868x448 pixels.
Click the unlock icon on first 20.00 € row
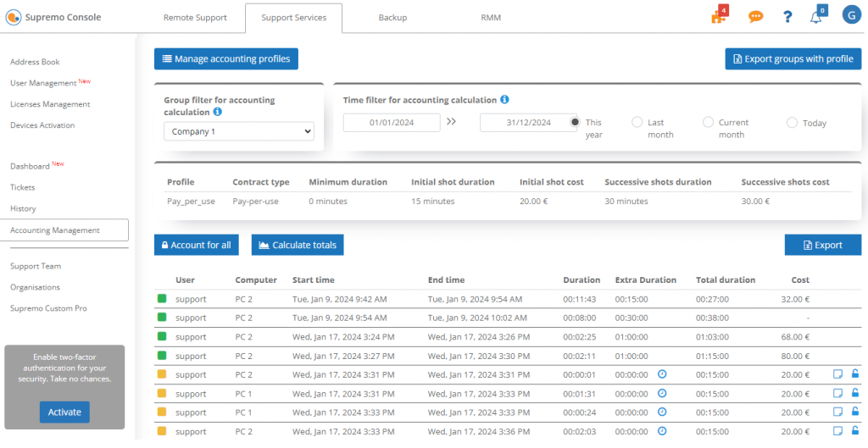tap(855, 374)
